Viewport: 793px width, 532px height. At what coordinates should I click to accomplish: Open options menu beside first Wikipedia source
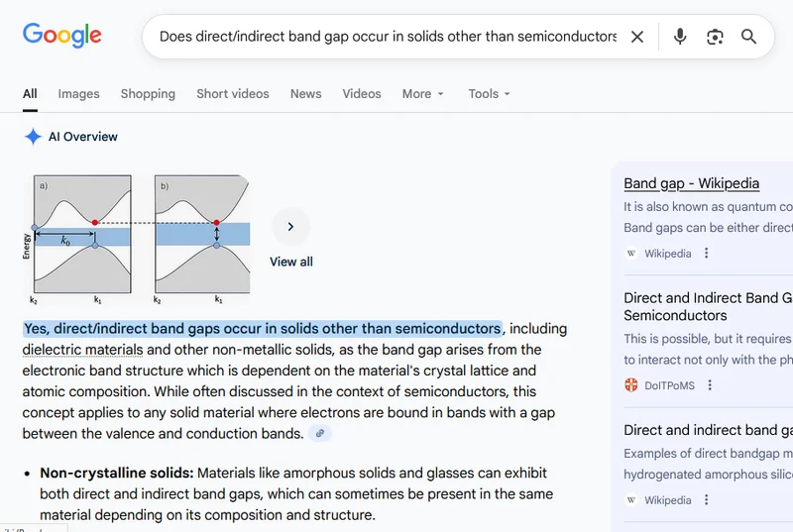[x=707, y=254]
